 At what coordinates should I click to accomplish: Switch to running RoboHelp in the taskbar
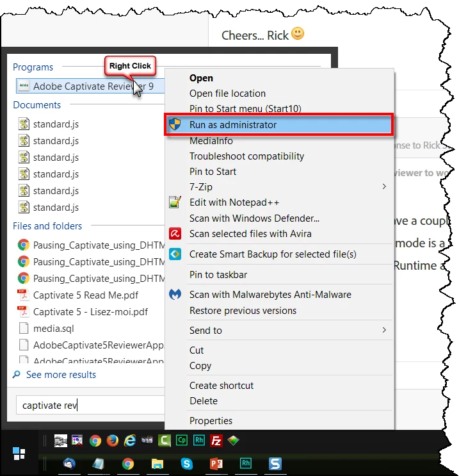(245, 463)
